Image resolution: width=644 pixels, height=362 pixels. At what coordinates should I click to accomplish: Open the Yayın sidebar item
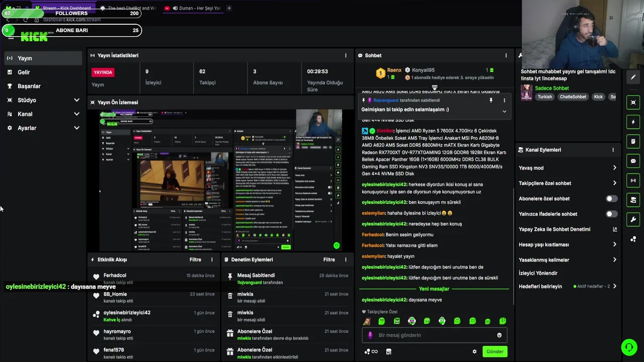(x=43, y=58)
